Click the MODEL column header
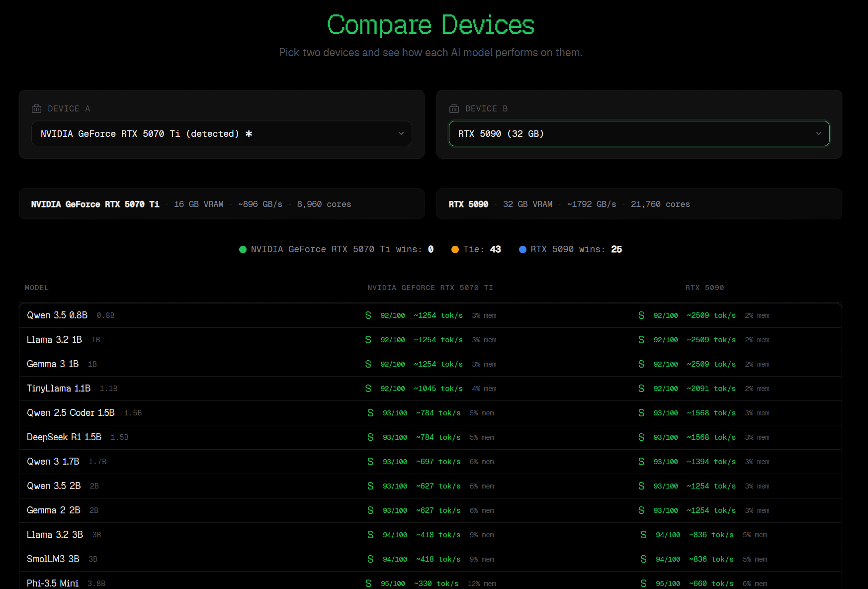This screenshot has width=868, height=589. pos(37,288)
